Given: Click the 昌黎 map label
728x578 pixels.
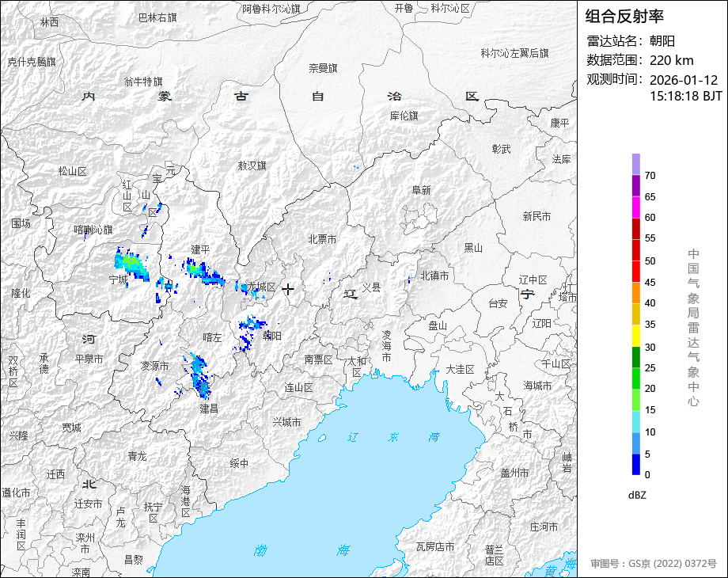Looking at the screenshot, I should point(133,560).
